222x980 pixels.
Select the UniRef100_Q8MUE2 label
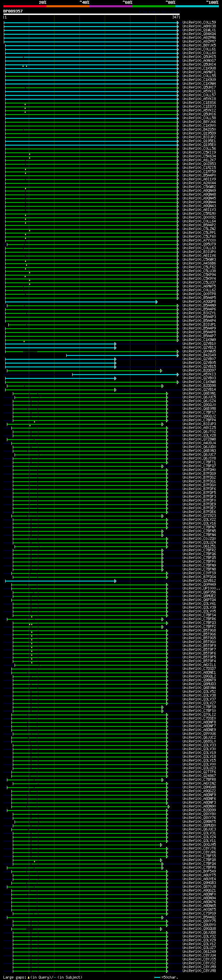click(x=199, y=596)
